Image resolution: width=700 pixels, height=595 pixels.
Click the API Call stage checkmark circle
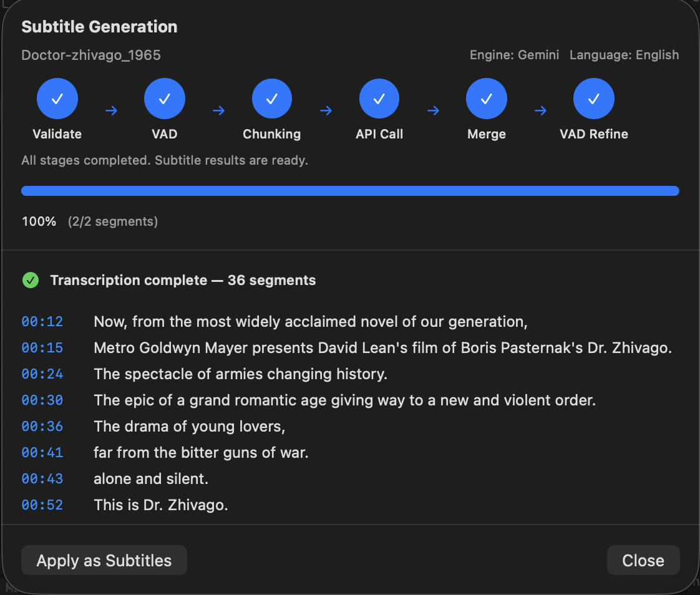point(379,99)
